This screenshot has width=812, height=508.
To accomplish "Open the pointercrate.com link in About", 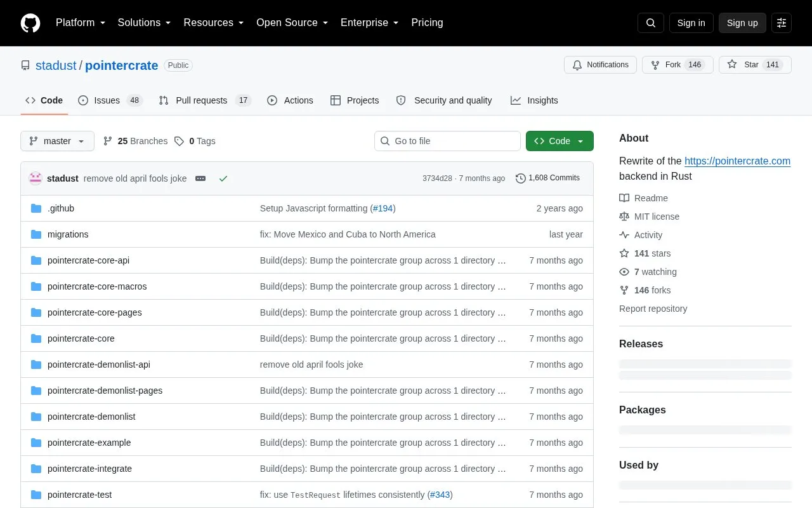I will (737, 161).
